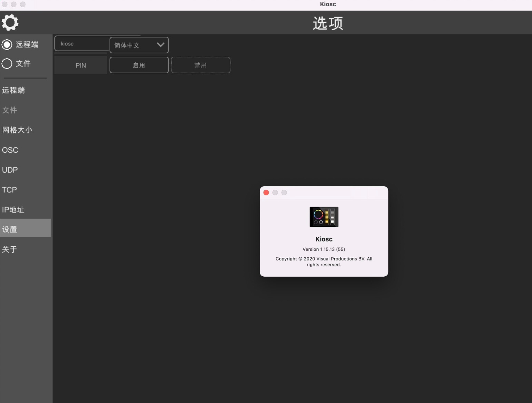Click the kiosc name input field
This screenshot has width=532, height=403.
[82, 43]
